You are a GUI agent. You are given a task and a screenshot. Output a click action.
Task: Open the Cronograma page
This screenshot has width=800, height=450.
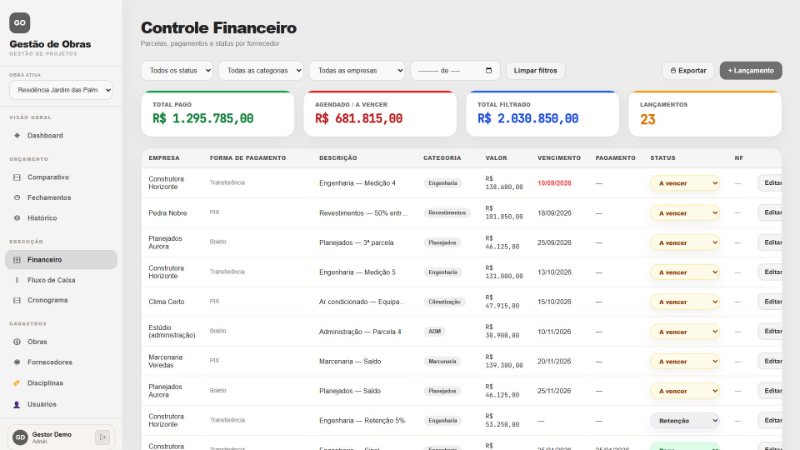[61, 301]
